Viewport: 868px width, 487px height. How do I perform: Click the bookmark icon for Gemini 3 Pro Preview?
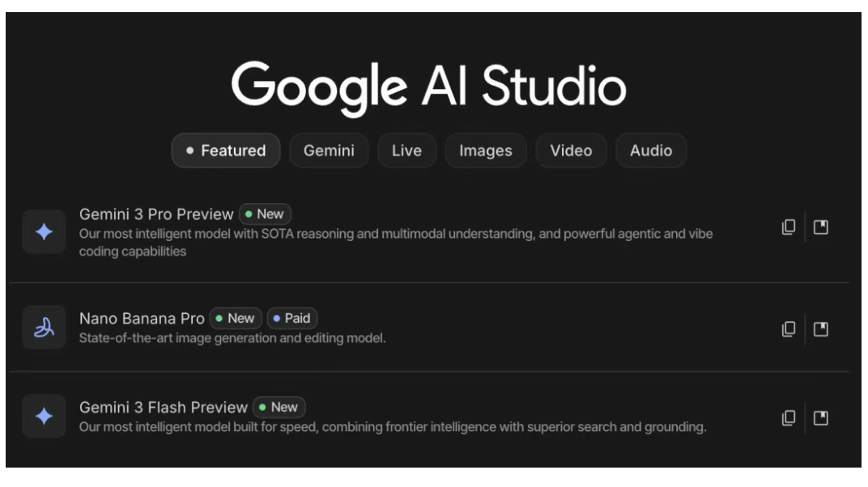point(821,227)
